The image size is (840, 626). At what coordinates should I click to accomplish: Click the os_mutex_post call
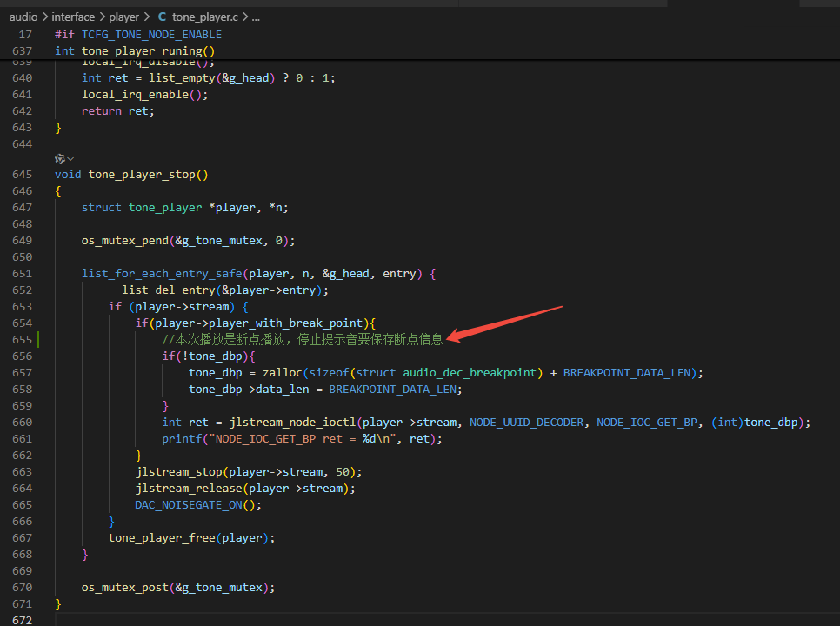tap(125, 588)
